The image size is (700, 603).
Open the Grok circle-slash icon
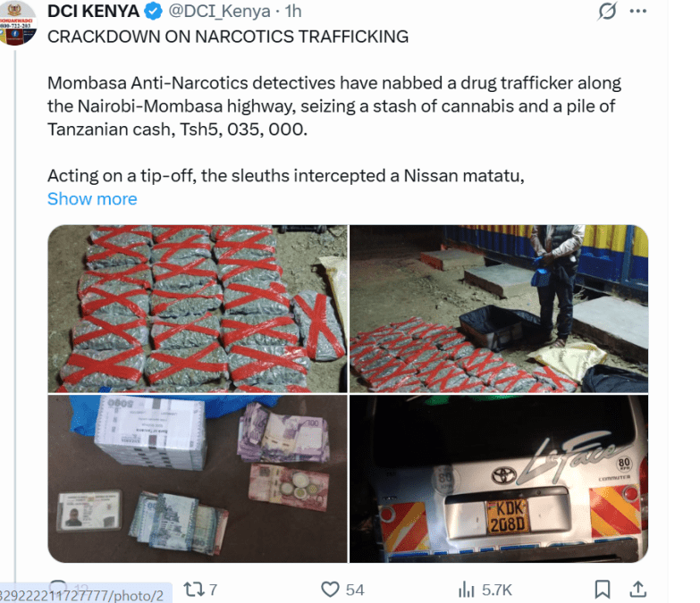(607, 11)
